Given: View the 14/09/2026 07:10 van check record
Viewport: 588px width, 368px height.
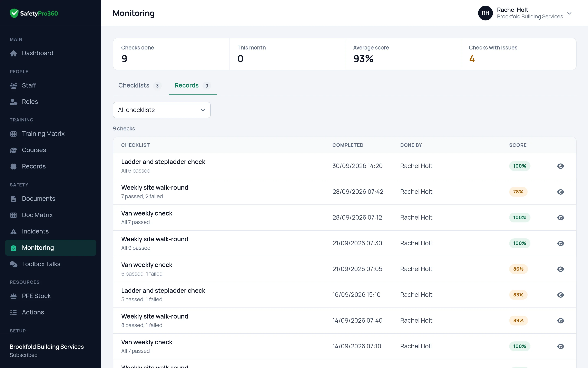Looking at the screenshot, I should pos(560,346).
